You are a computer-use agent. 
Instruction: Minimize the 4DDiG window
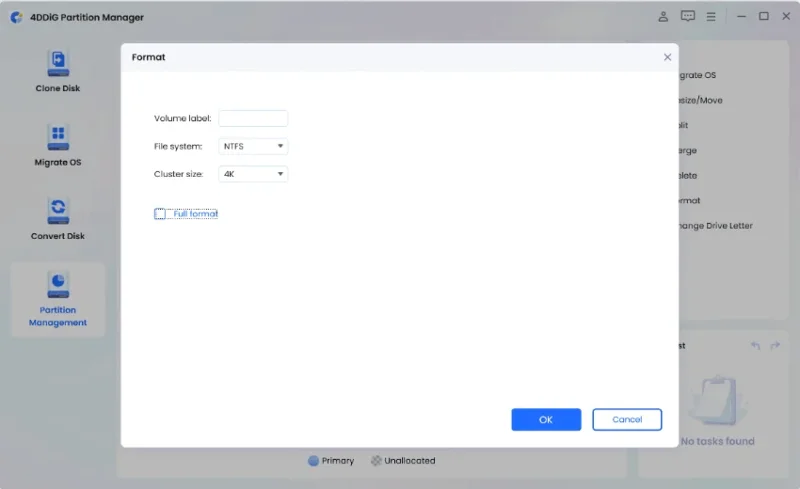click(x=741, y=16)
